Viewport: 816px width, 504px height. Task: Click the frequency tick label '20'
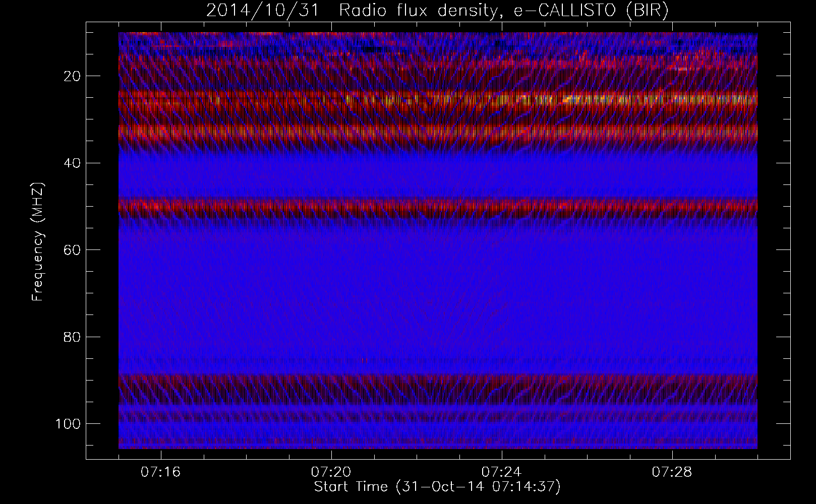tap(73, 76)
